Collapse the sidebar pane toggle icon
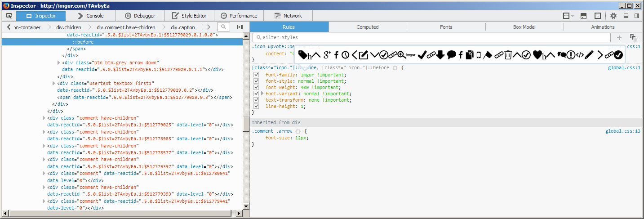The width and height of the screenshot is (644, 219). click(240, 27)
